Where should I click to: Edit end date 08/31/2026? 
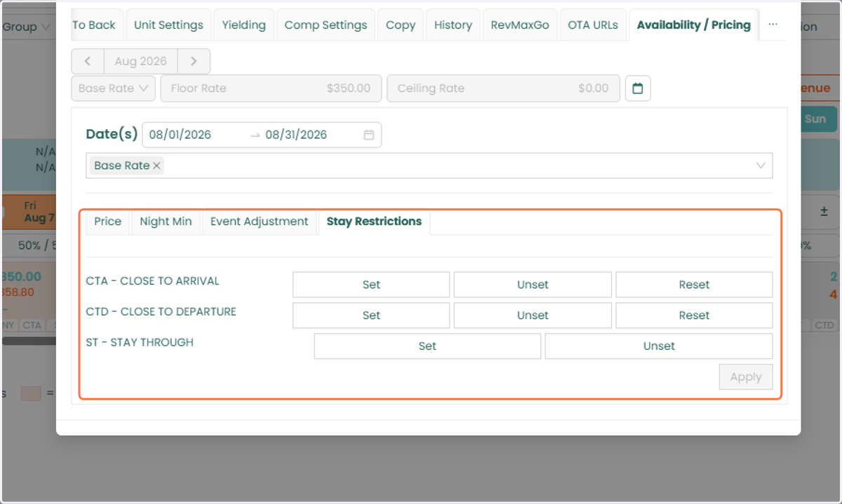point(296,135)
